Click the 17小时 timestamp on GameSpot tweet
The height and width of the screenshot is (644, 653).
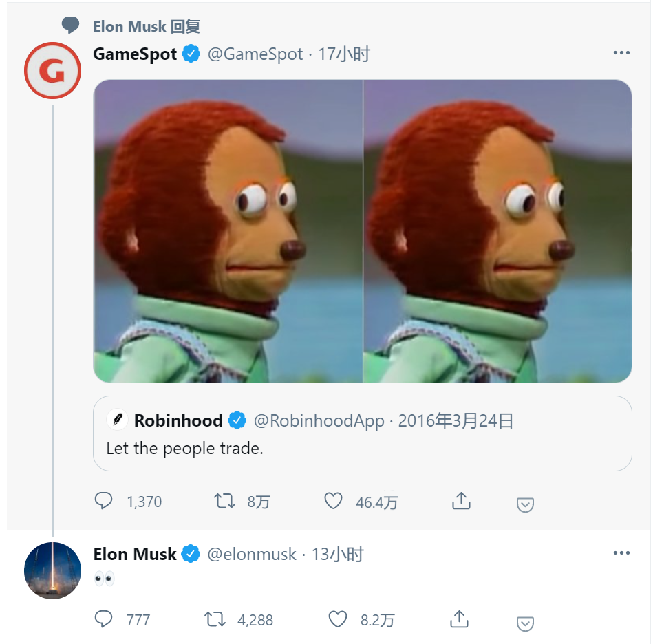pyautogui.click(x=344, y=54)
